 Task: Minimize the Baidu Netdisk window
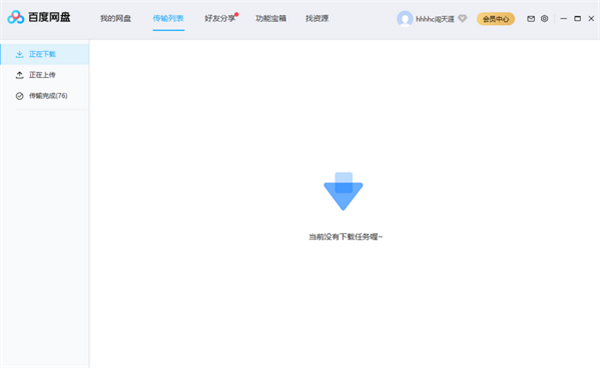tap(564, 18)
